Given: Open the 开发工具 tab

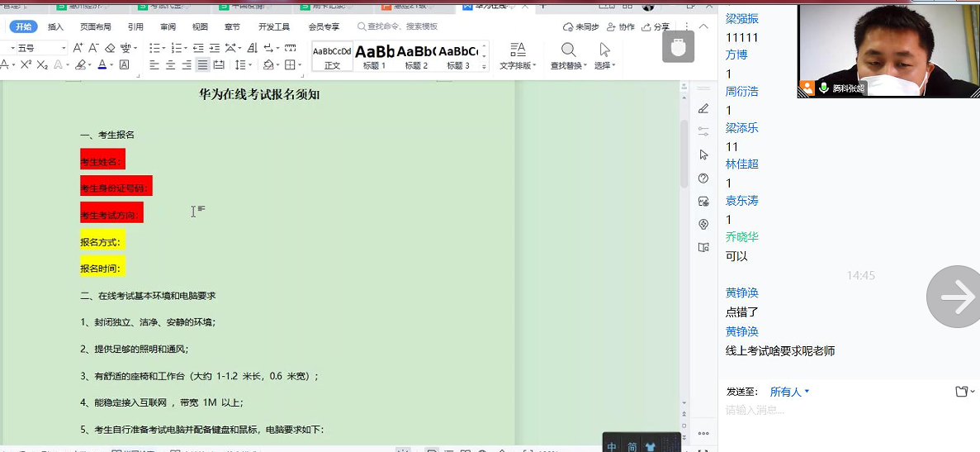Looking at the screenshot, I should (x=274, y=27).
